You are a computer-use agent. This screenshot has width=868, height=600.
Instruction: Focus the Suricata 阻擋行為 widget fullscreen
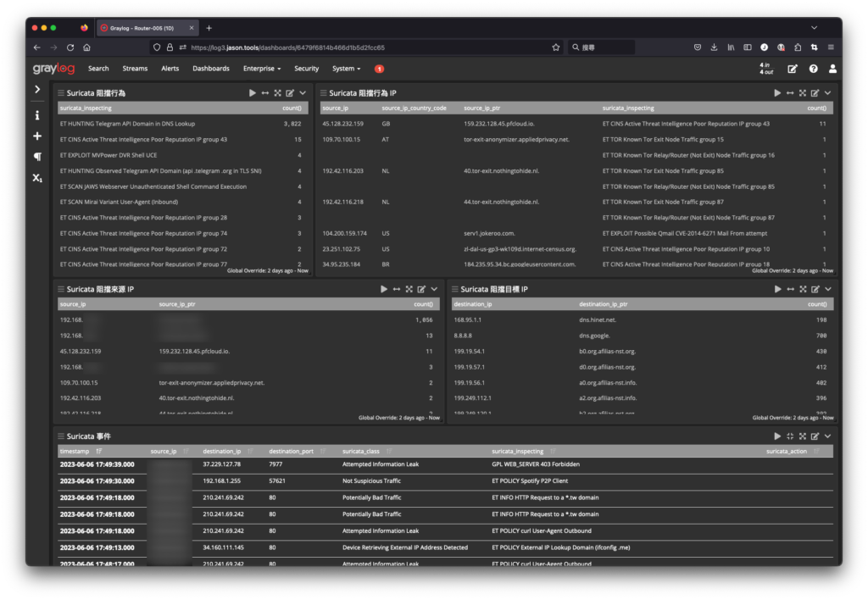(x=278, y=93)
